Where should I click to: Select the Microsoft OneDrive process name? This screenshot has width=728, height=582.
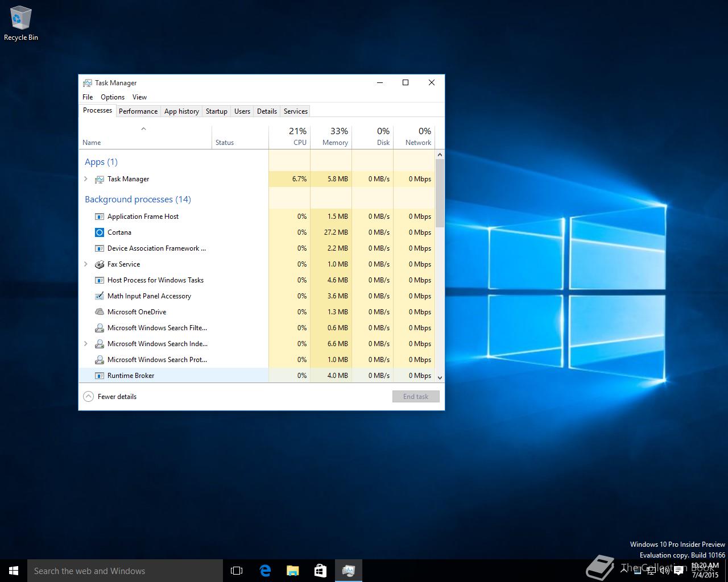(x=137, y=312)
